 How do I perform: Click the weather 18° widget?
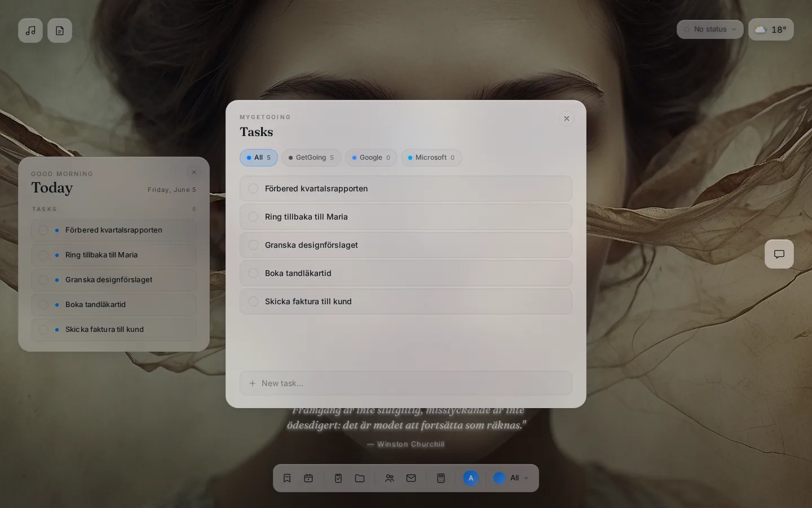pos(771,29)
